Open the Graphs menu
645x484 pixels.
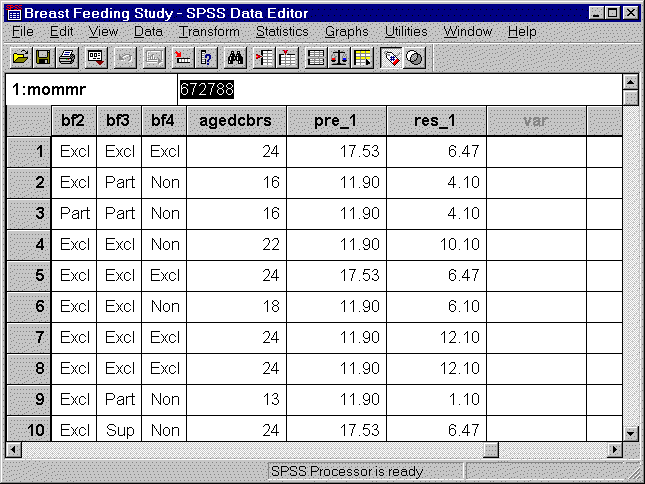click(346, 31)
